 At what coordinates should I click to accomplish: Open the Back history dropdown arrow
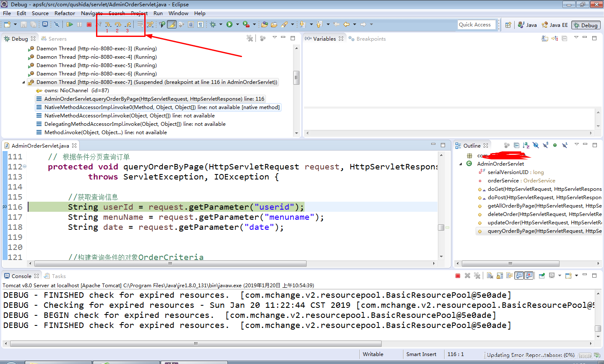point(355,24)
